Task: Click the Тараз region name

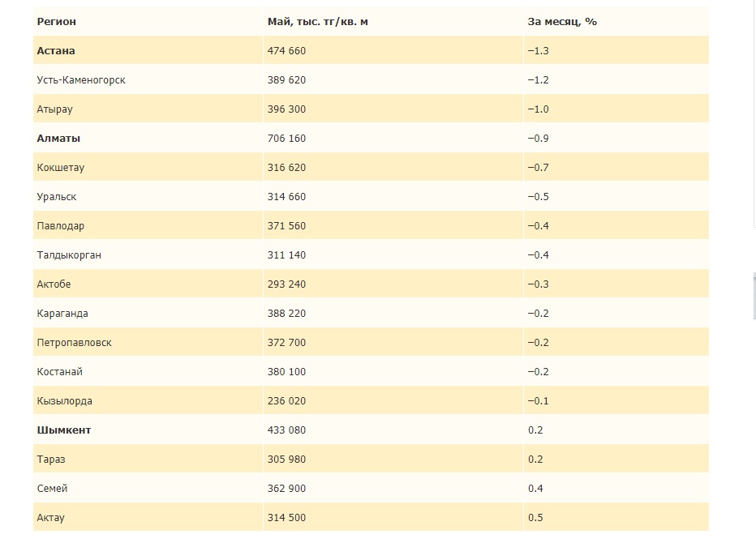Action: (51, 459)
